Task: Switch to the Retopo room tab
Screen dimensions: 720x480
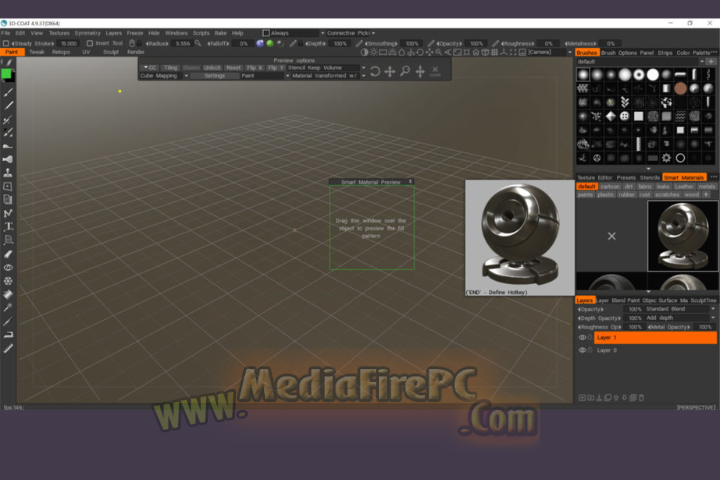Action: point(61,52)
